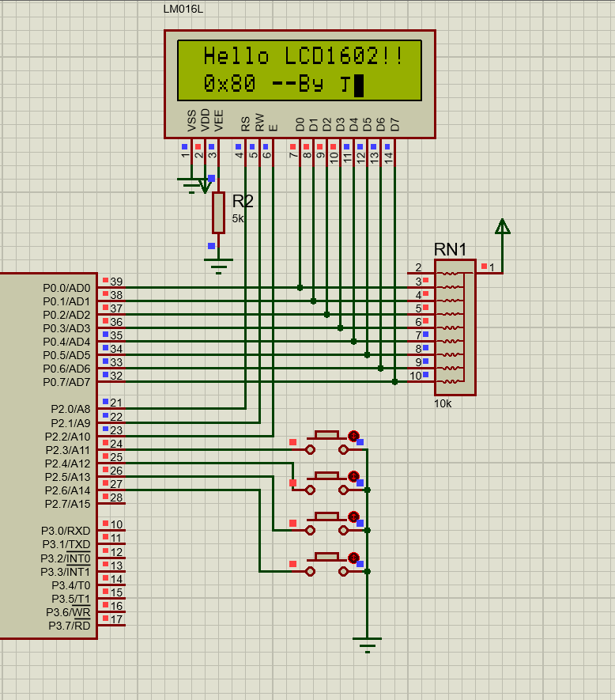
Task: Click the P3.0/RXD pin on the microcontroller
Action: [x=66, y=531]
